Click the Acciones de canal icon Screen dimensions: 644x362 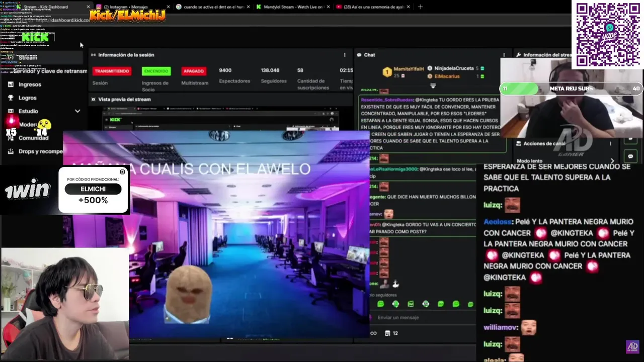tap(518, 144)
